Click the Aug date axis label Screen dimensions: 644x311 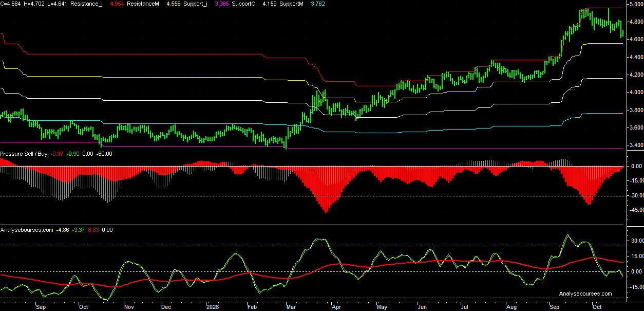511,307
